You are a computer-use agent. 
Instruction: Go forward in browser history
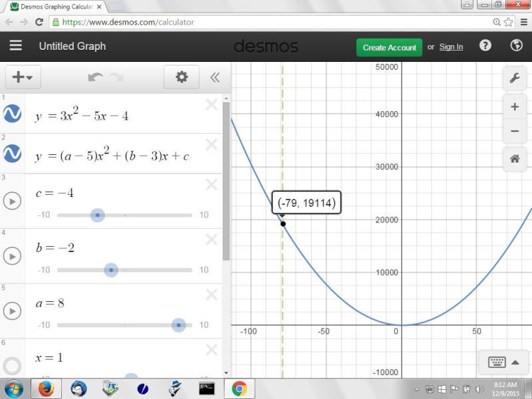click(24, 22)
